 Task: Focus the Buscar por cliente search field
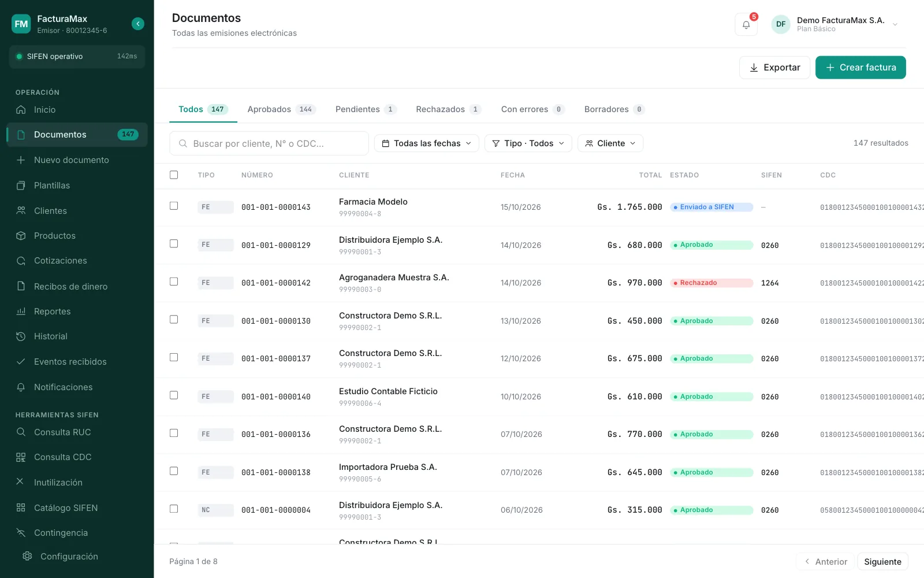coord(269,143)
